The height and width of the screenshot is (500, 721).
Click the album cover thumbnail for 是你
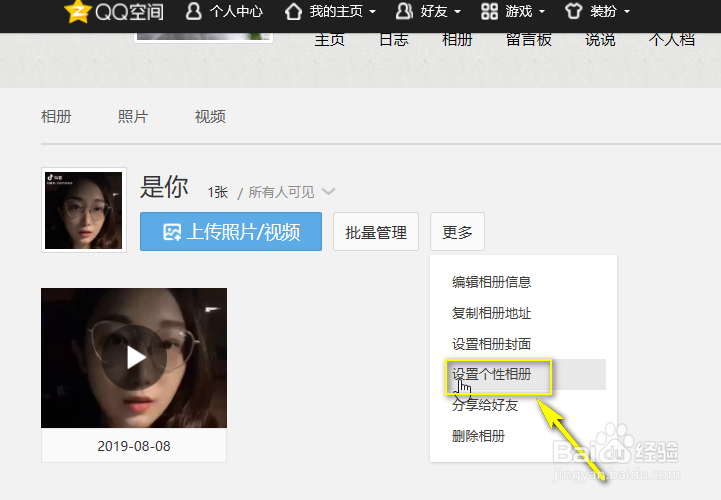84,210
